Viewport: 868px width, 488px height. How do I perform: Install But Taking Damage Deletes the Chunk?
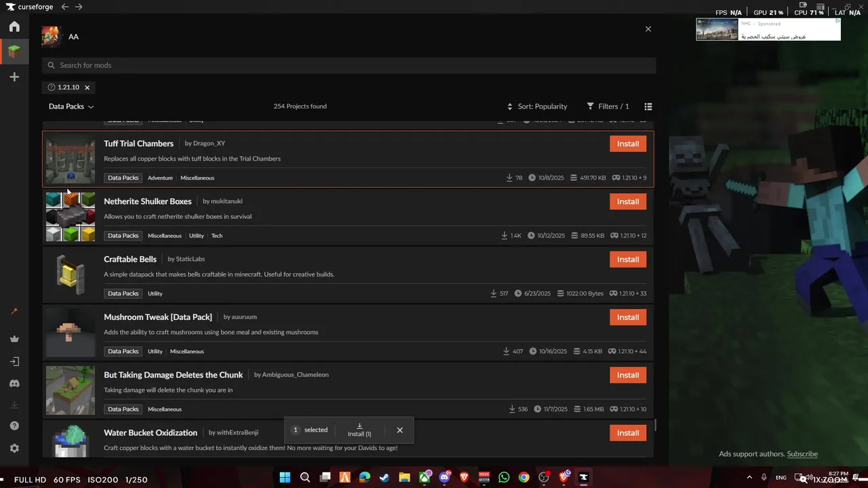click(x=628, y=375)
